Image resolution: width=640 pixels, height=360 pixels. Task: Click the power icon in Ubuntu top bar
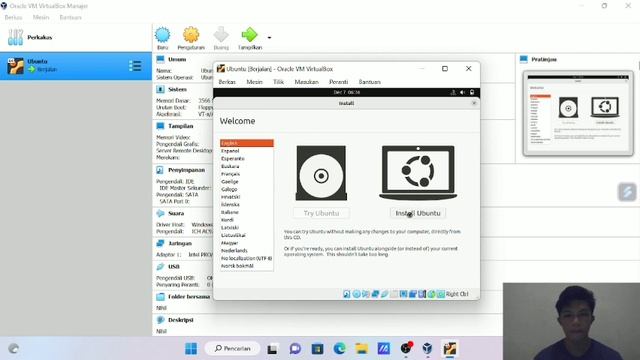tap(472, 92)
